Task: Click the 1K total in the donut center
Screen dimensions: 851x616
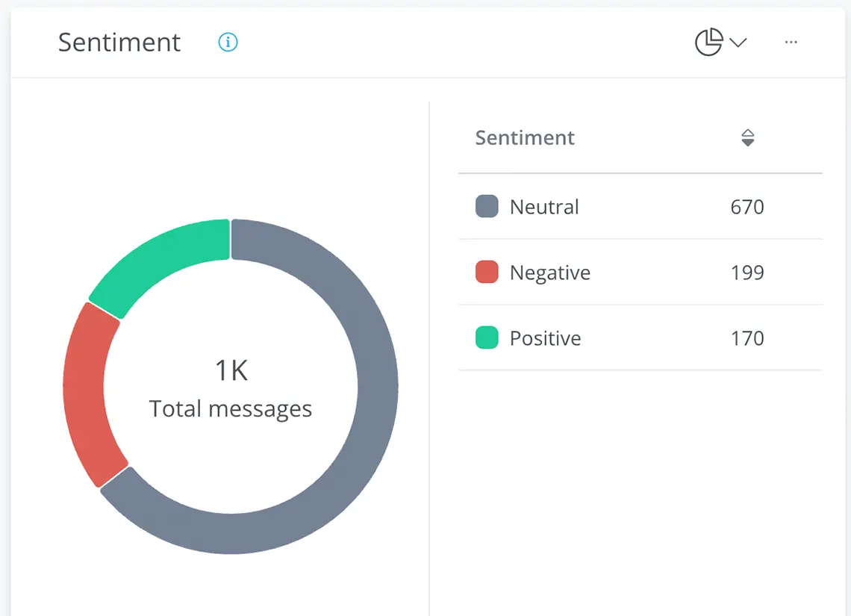Action: coord(231,370)
